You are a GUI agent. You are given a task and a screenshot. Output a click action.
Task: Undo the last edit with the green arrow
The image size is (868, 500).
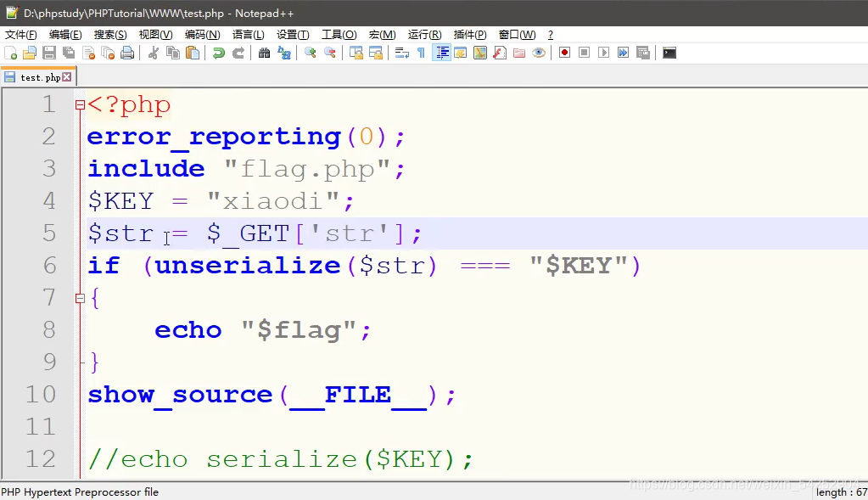(219, 53)
